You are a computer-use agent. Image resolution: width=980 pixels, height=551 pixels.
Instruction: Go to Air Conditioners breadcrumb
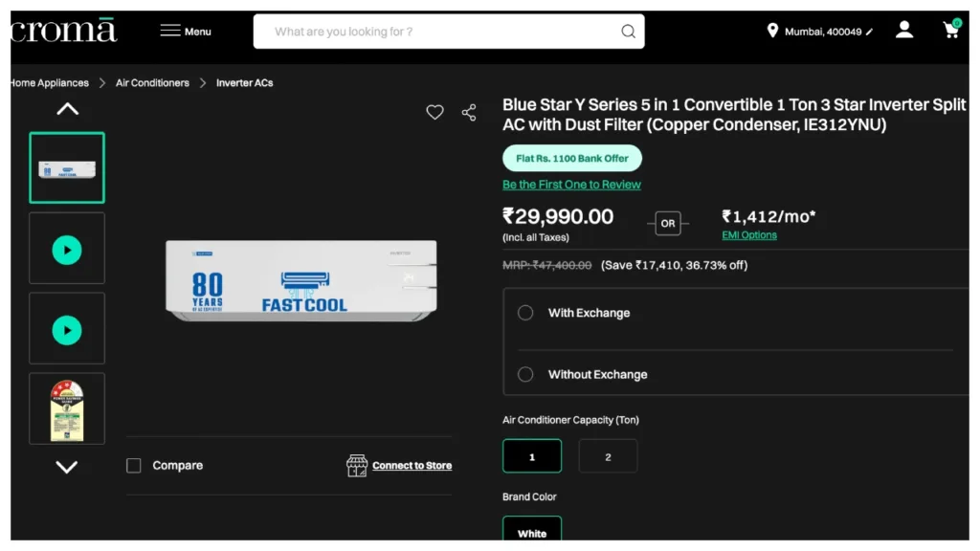[x=151, y=82]
